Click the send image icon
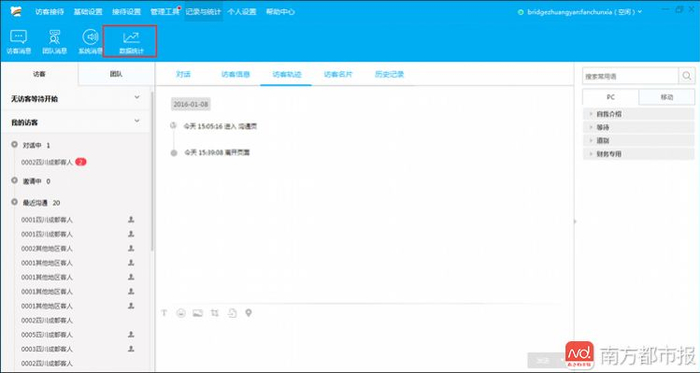Viewport: 700px width, 373px height. 198,313
